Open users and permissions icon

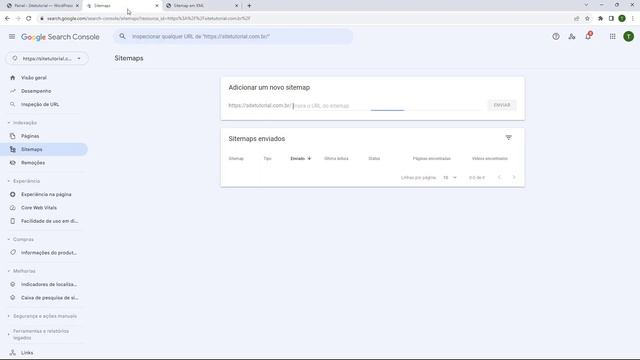point(572,37)
